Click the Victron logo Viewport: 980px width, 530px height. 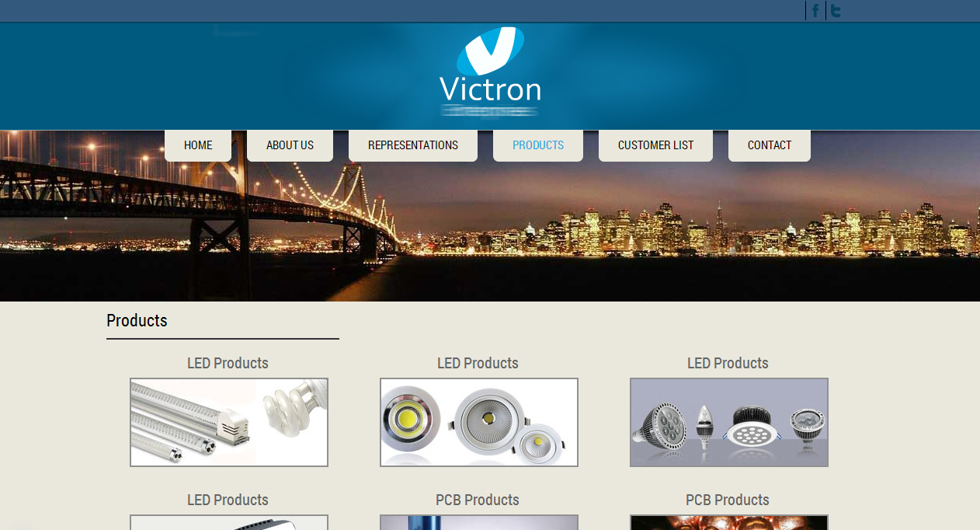coord(490,71)
